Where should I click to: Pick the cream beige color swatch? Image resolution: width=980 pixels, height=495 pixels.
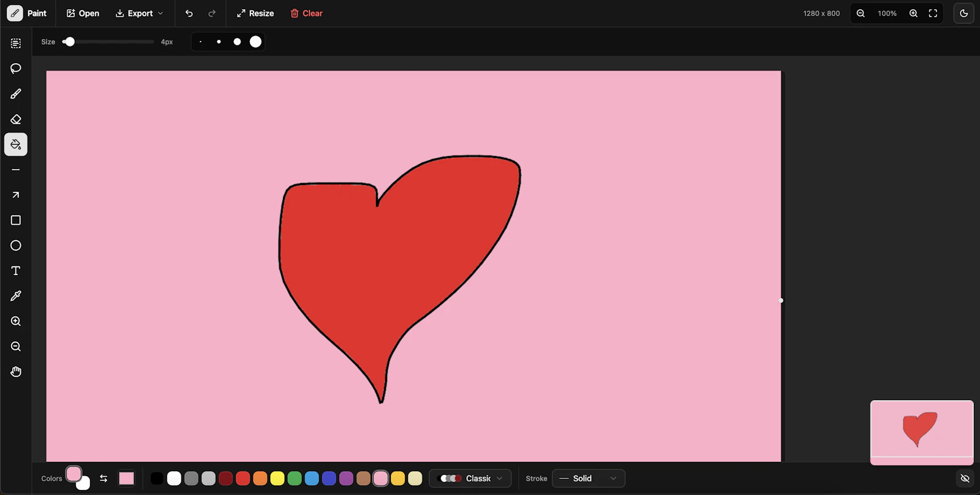click(415, 478)
